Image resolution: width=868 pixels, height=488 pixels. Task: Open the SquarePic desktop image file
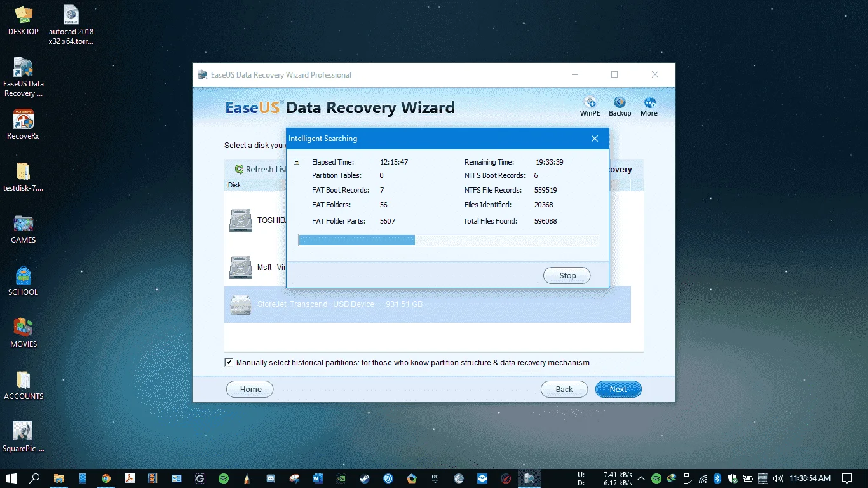tap(24, 437)
